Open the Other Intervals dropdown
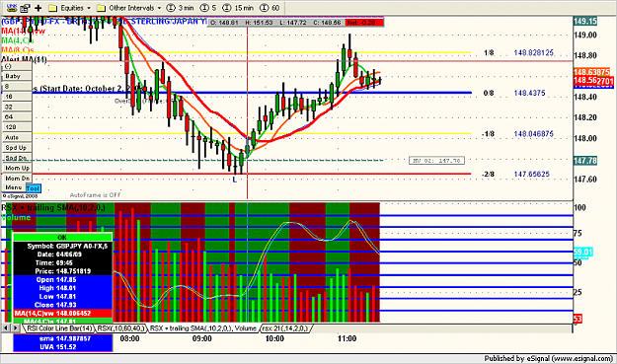Viewport: 617px width, 364px height. pos(128,8)
